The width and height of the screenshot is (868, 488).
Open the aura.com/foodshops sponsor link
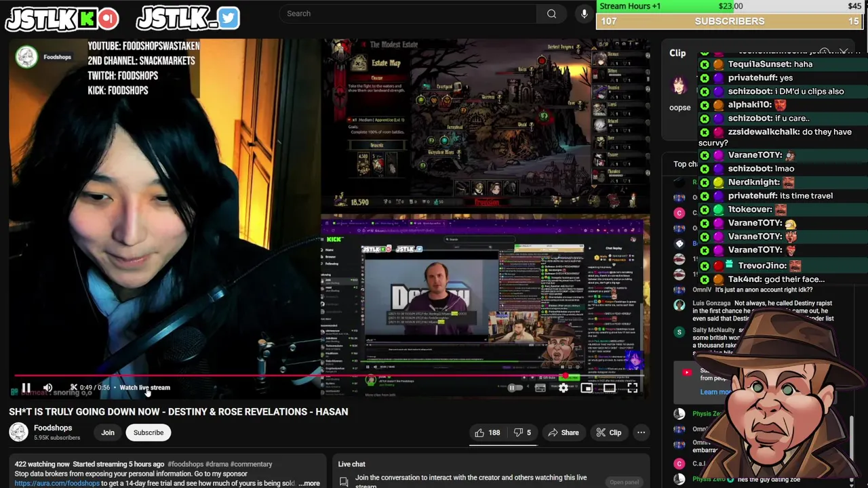pos(57,483)
